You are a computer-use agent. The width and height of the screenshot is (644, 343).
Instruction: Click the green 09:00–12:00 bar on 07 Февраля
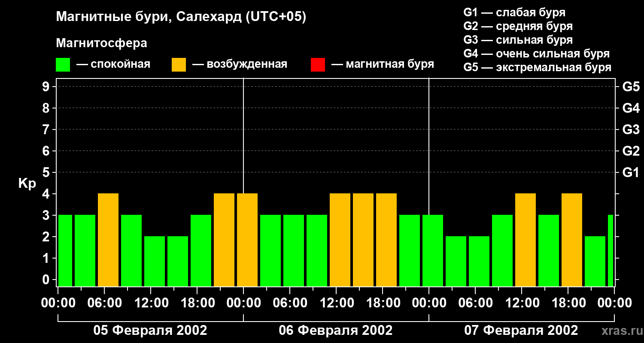click(502, 251)
